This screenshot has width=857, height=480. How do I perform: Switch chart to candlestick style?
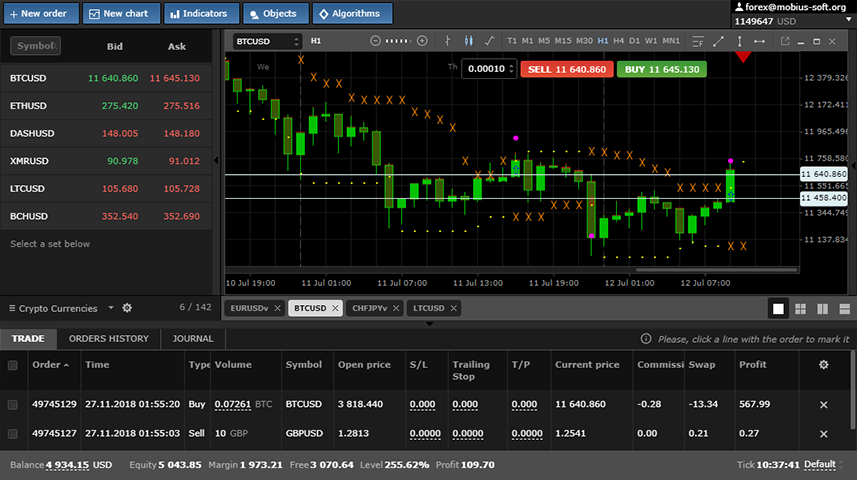coord(468,41)
